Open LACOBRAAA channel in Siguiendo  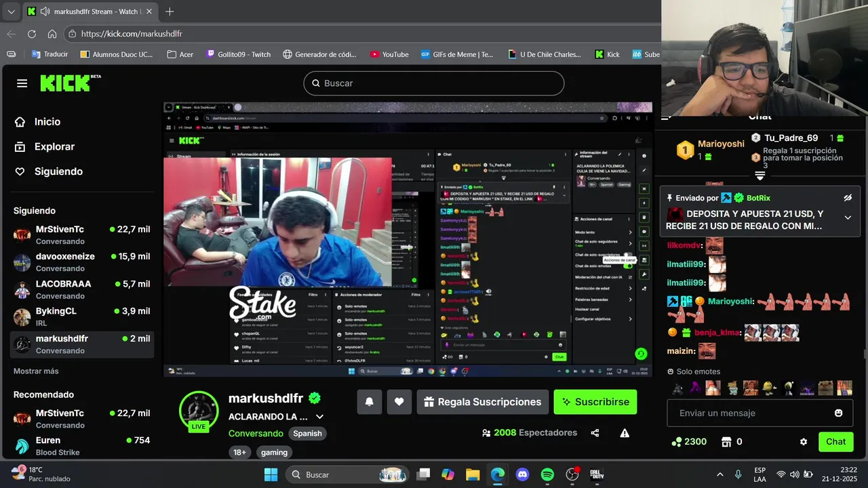[x=83, y=289]
